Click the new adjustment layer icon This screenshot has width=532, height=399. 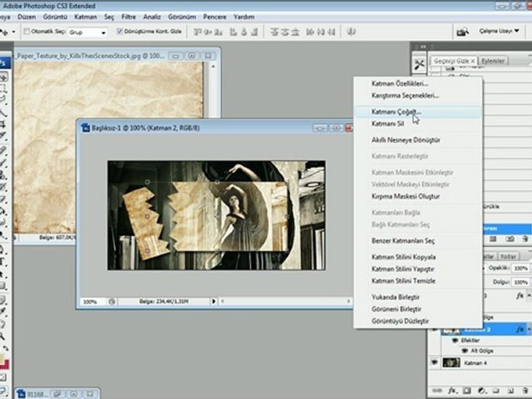(482, 391)
